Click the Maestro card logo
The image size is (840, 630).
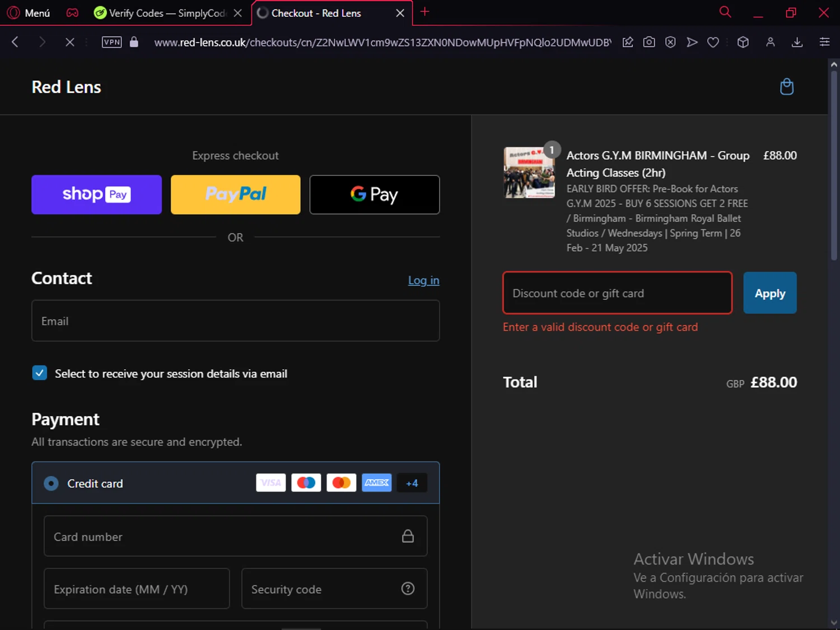[x=306, y=483]
